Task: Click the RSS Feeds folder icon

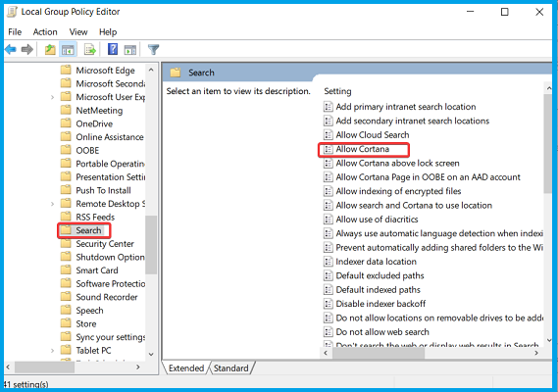Action: pyautogui.click(x=66, y=217)
